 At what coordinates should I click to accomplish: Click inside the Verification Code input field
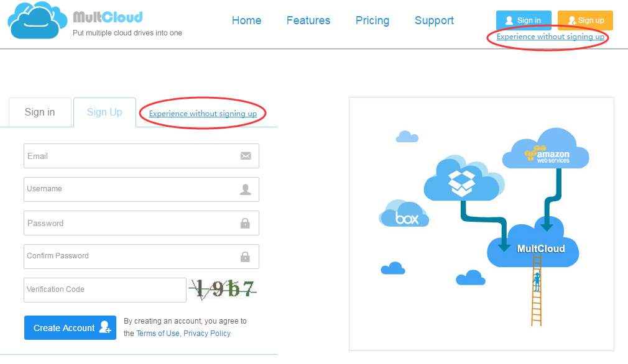click(x=104, y=289)
